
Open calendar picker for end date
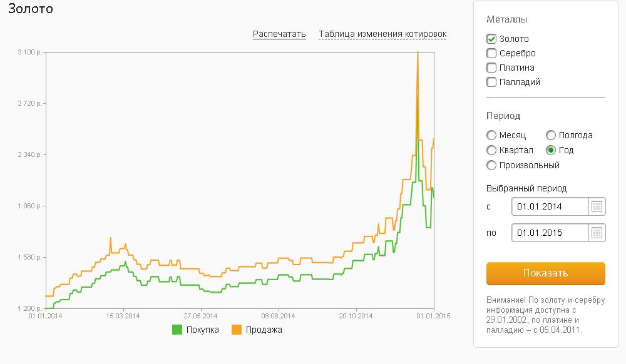597,233
